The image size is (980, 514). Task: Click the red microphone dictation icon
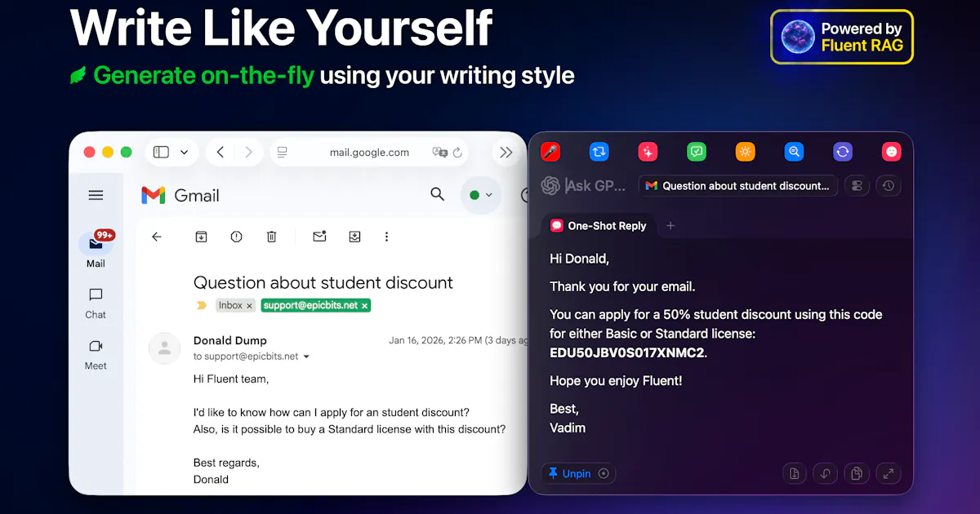coord(550,152)
